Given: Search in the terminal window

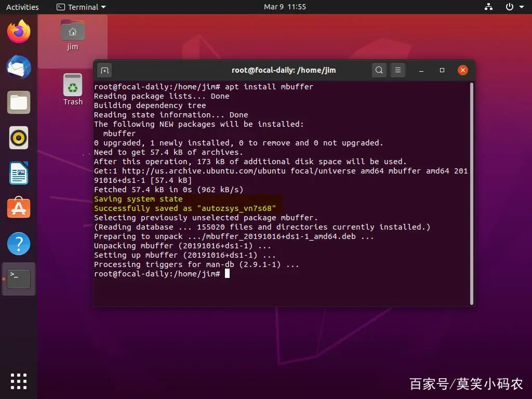Looking at the screenshot, I should pos(379,70).
